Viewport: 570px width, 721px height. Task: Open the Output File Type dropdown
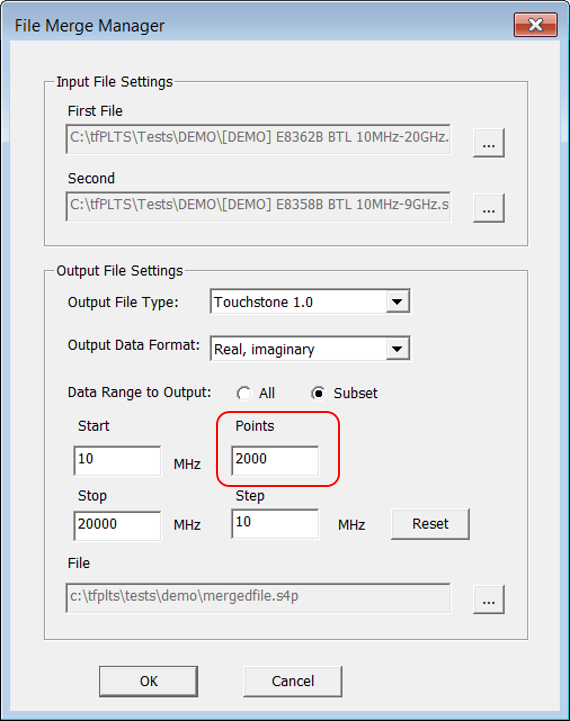tap(397, 302)
